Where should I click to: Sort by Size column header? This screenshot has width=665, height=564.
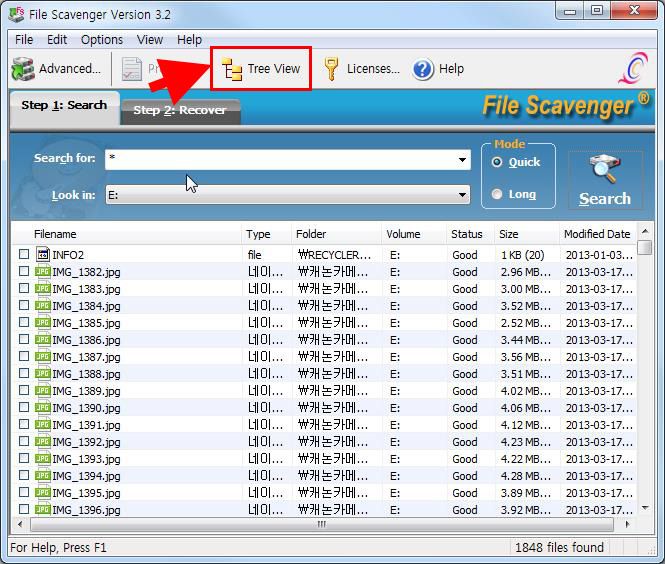tap(527, 234)
